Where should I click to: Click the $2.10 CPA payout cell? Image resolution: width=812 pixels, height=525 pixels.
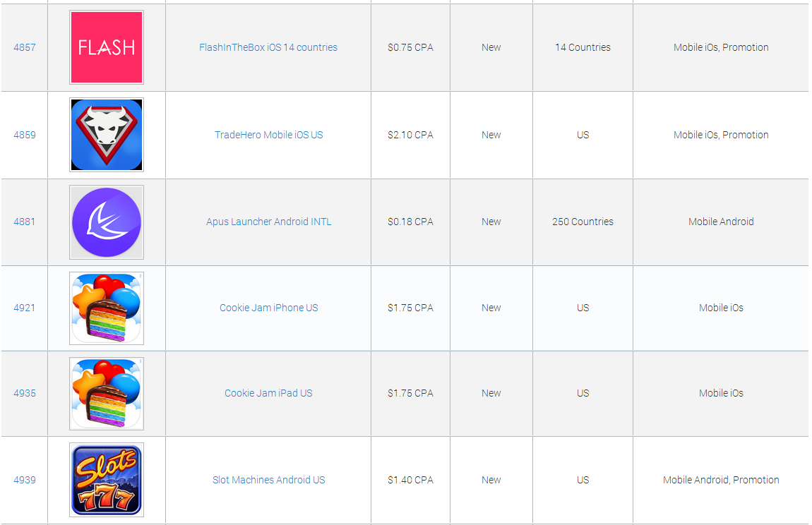(x=410, y=135)
